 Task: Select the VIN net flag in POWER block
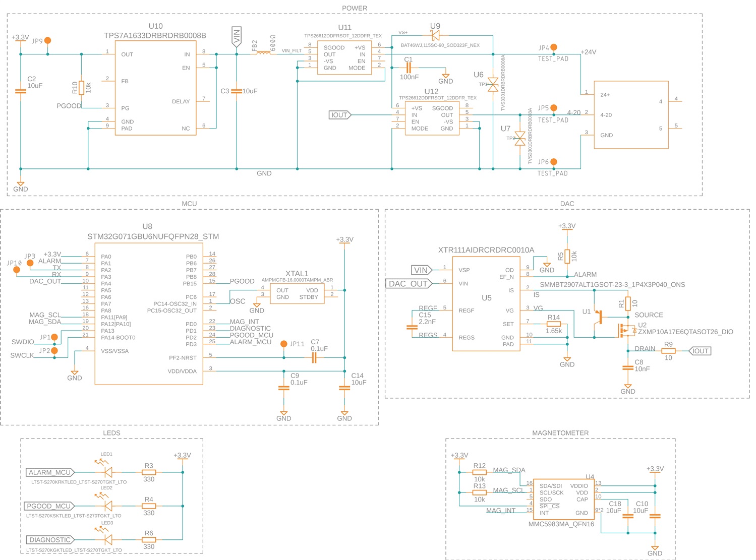pyautogui.click(x=237, y=37)
